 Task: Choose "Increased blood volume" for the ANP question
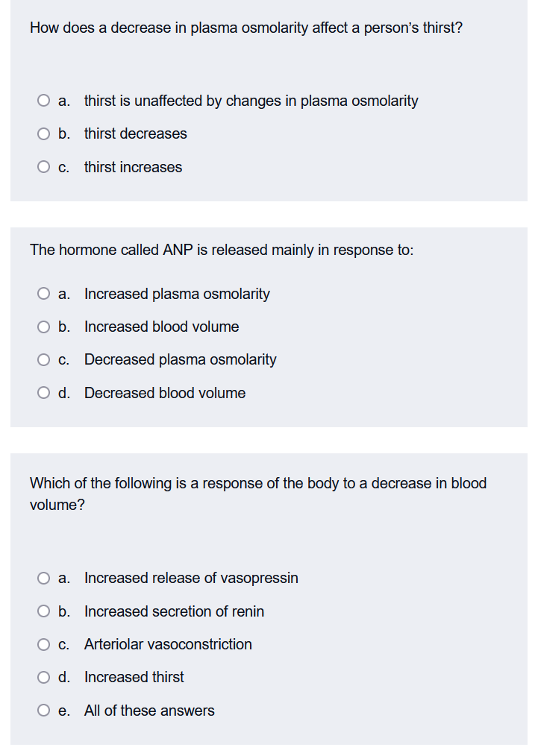43,327
